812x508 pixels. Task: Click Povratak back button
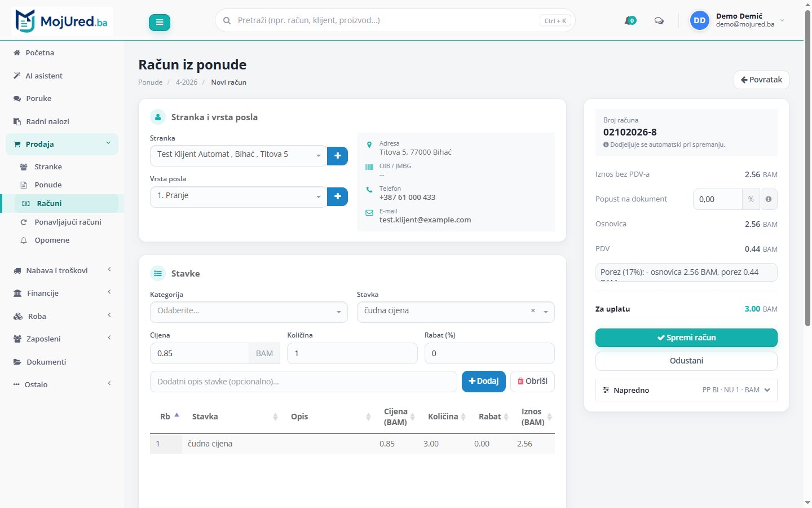pyautogui.click(x=761, y=80)
